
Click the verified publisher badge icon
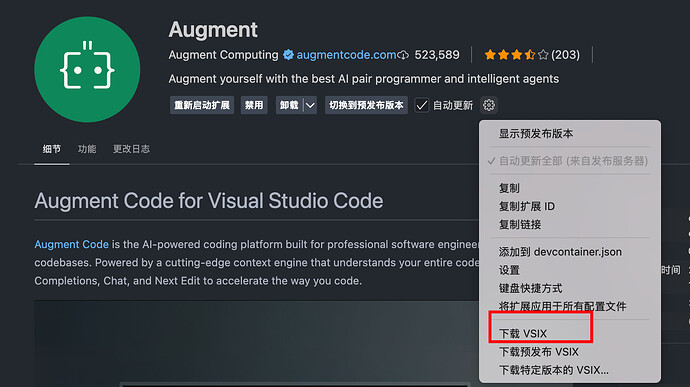point(288,55)
